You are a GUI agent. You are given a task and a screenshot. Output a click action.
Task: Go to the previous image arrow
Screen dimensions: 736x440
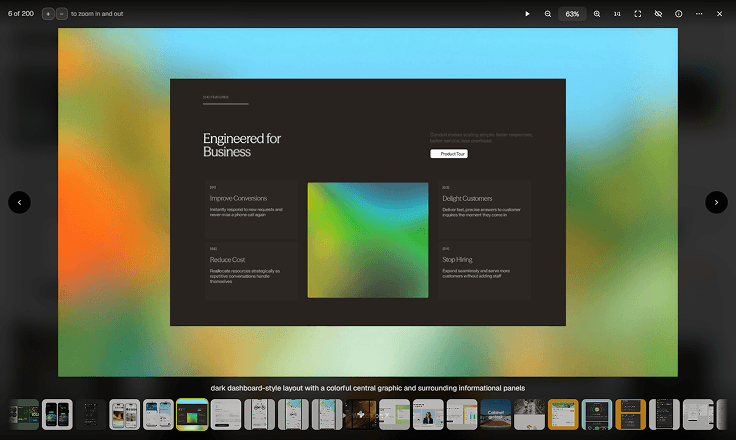pyautogui.click(x=19, y=202)
